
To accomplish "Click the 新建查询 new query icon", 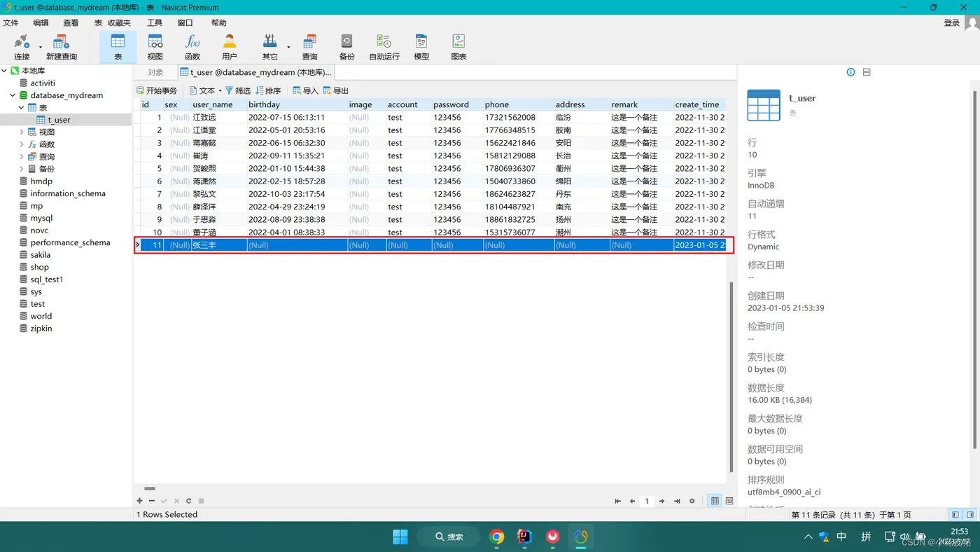I will point(62,46).
